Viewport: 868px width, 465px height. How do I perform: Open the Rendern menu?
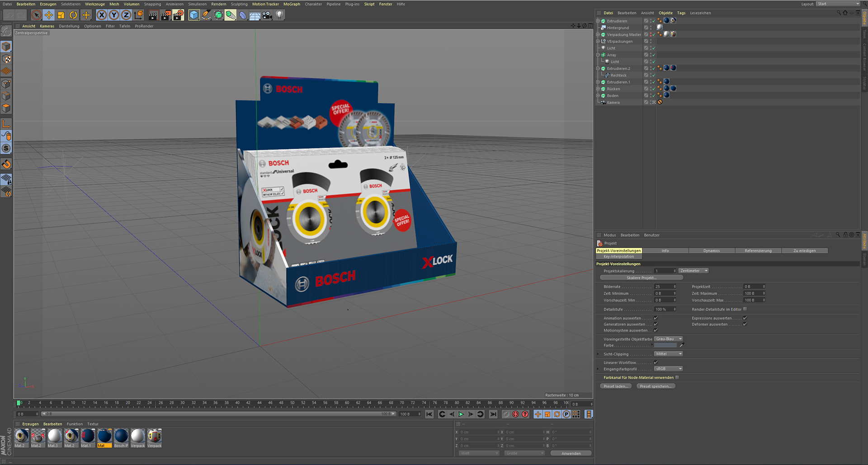(219, 4)
